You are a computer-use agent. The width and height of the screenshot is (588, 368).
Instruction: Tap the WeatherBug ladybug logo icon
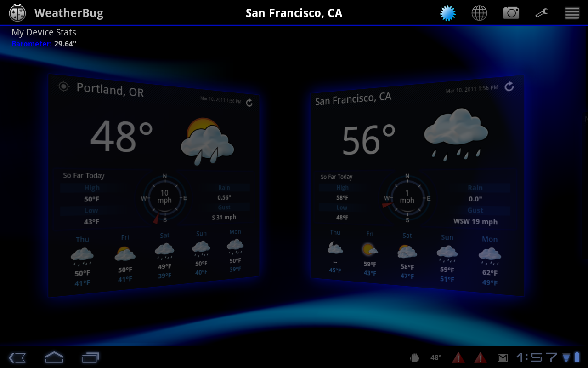17,13
